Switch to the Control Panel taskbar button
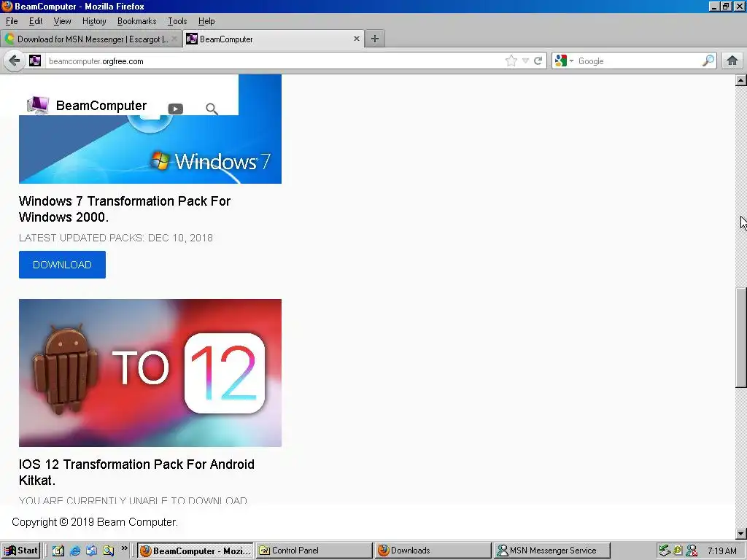747x560 pixels. tap(314, 551)
